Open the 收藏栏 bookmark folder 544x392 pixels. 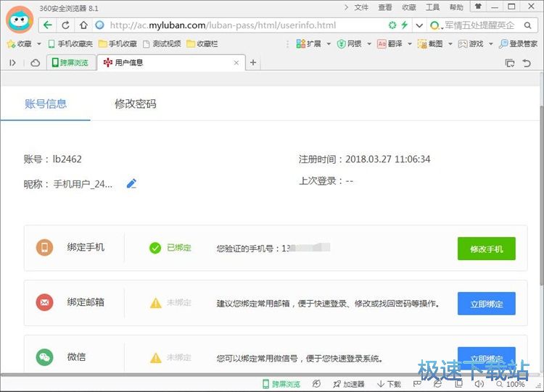[x=202, y=43]
